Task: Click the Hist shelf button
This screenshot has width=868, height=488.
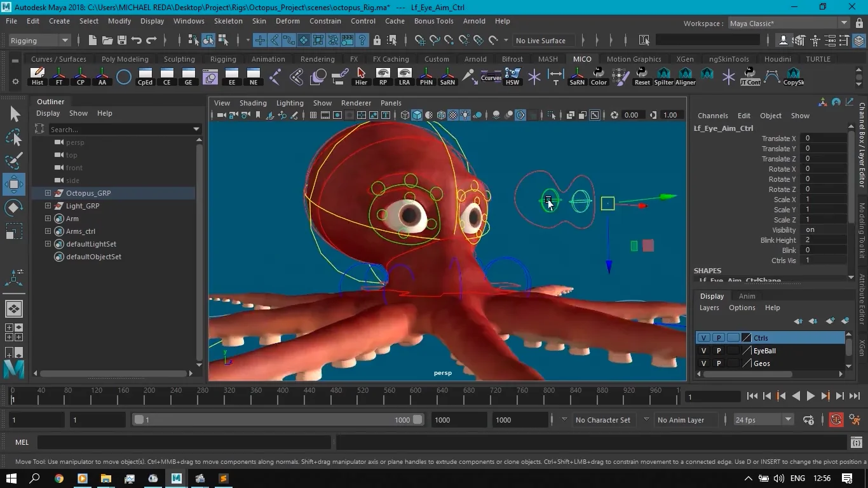Action: point(37,76)
